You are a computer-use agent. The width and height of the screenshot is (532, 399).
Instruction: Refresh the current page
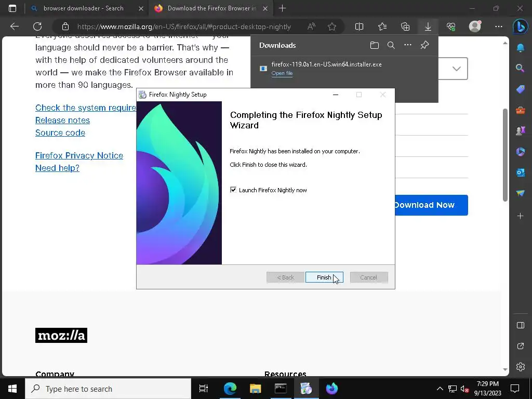point(37,26)
